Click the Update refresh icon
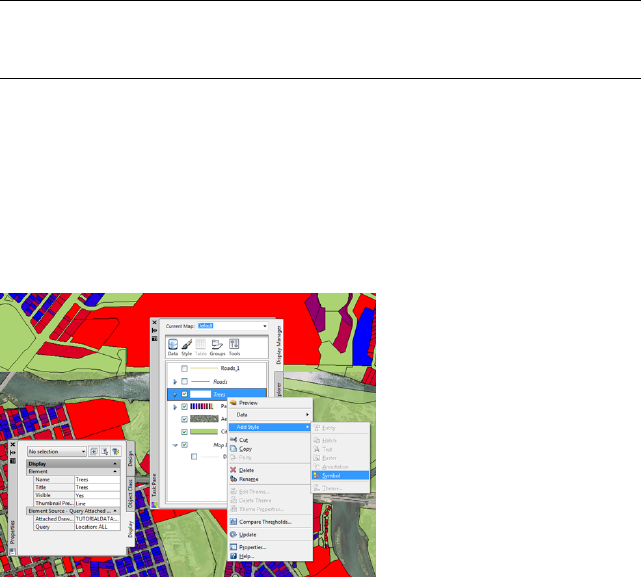The height and width of the screenshot is (577, 641). pyautogui.click(x=233, y=534)
